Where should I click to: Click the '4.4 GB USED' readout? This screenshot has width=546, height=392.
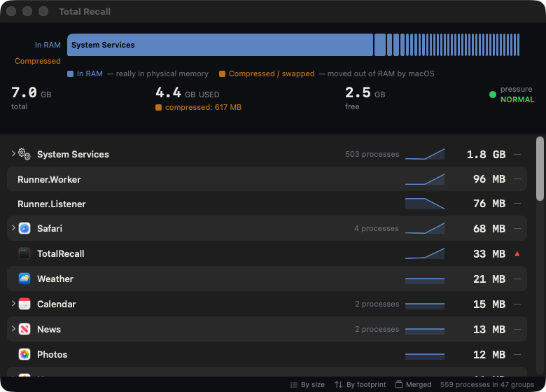click(x=188, y=92)
